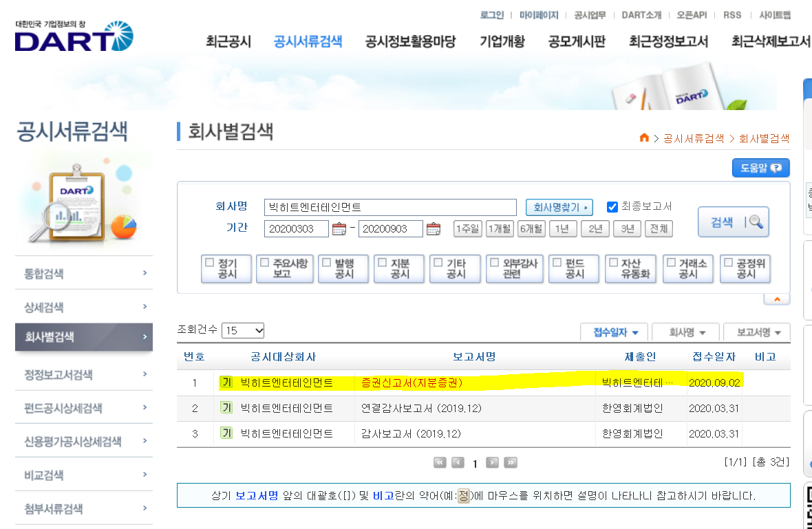Open 공시정보활용마당 top menu
This screenshot has width=812, height=529.
[411, 41]
